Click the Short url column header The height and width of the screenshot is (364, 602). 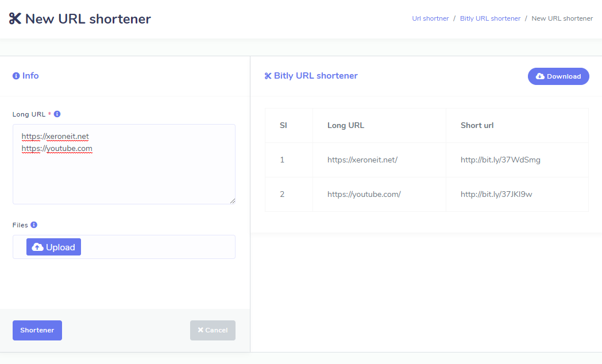click(x=477, y=125)
